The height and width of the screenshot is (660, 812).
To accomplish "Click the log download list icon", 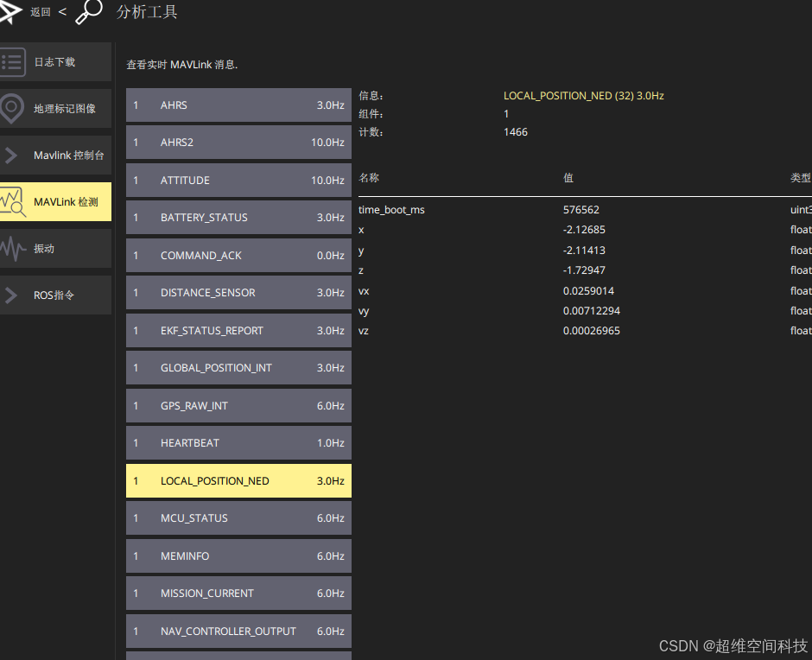I will pyautogui.click(x=12, y=62).
